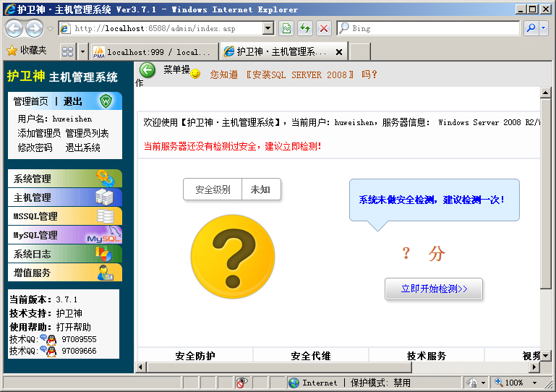Image resolution: width=556 pixels, height=392 pixels.
Task: Click the 100% zoom level button
Action: coord(509,383)
